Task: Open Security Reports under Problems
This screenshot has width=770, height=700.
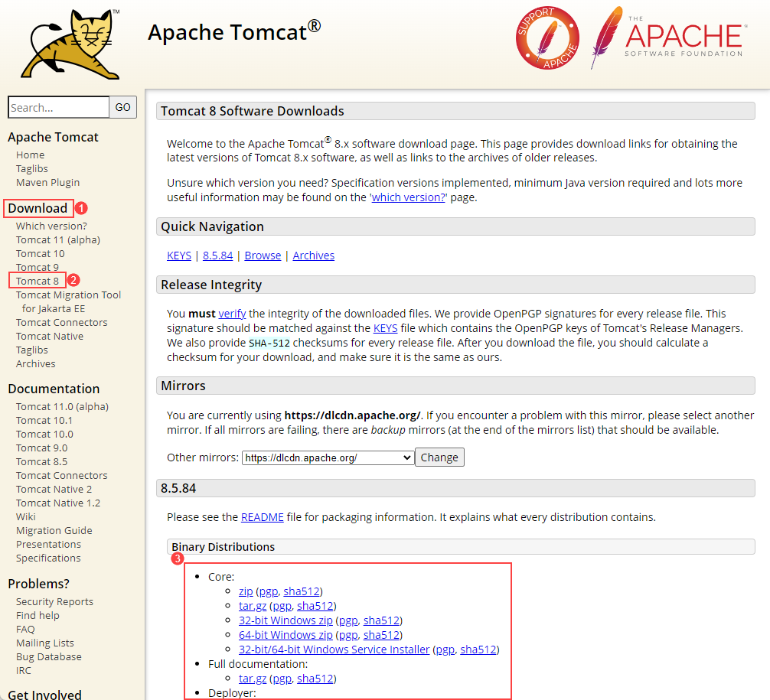Action: [54, 601]
